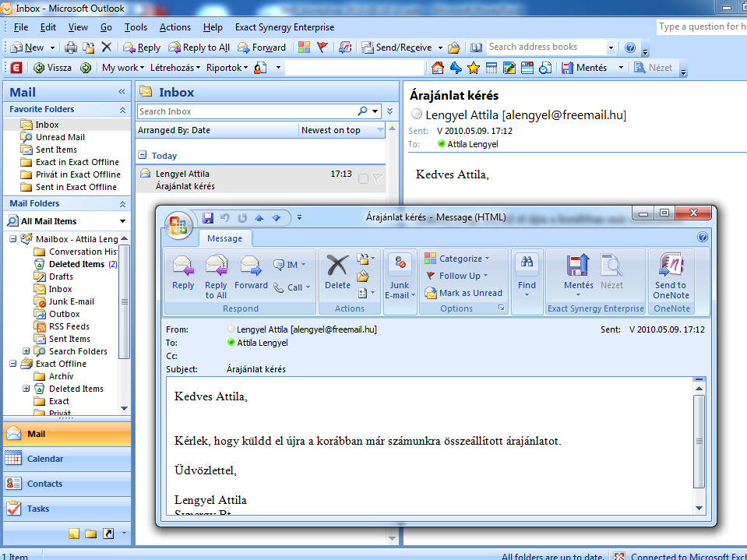Collapse the Exact Offline tree node
Screen dimensions: 747x560
[13, 363]
